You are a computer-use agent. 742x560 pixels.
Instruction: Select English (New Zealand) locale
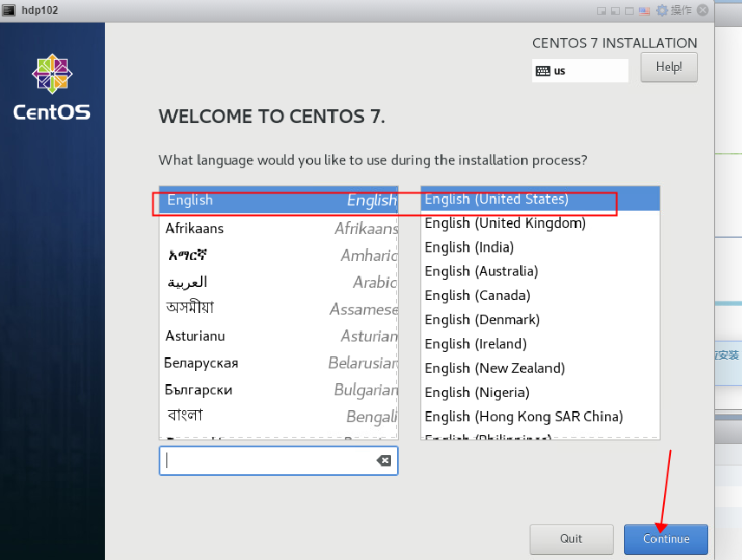[x=540, y=368]
